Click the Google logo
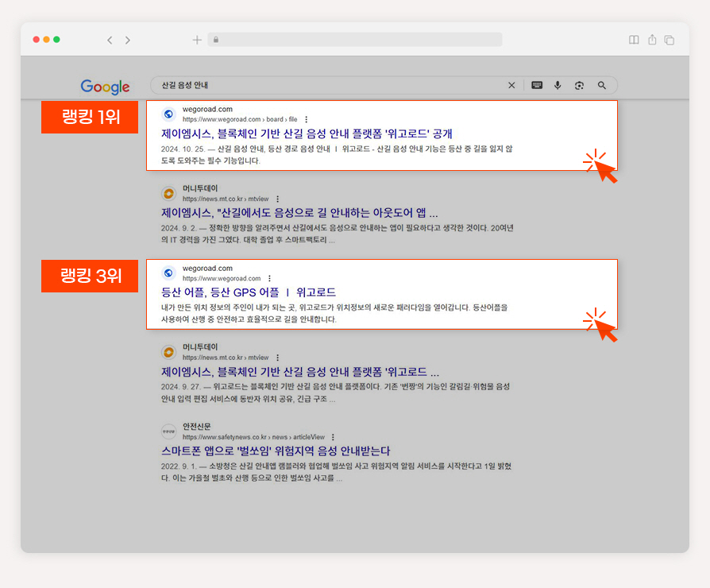Screen dimensions: 710x588 [x=105, y=87]
